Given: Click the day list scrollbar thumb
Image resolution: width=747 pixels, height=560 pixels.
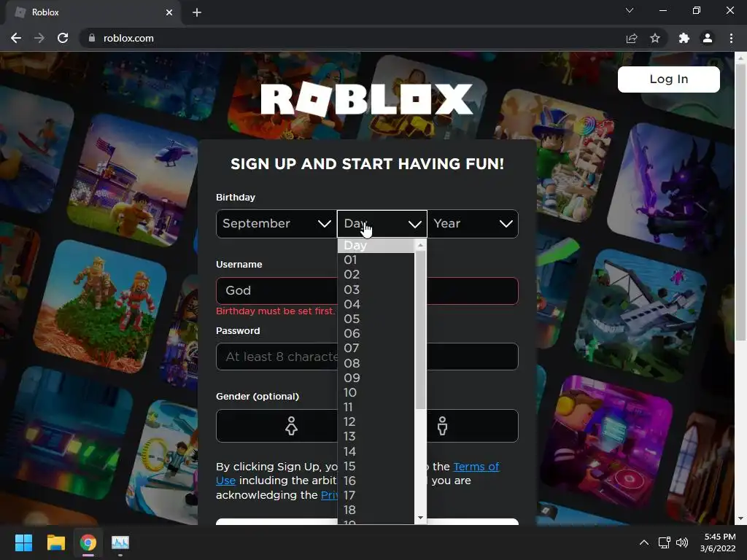Looking at the screenshot, I should (x=420, y=330).
